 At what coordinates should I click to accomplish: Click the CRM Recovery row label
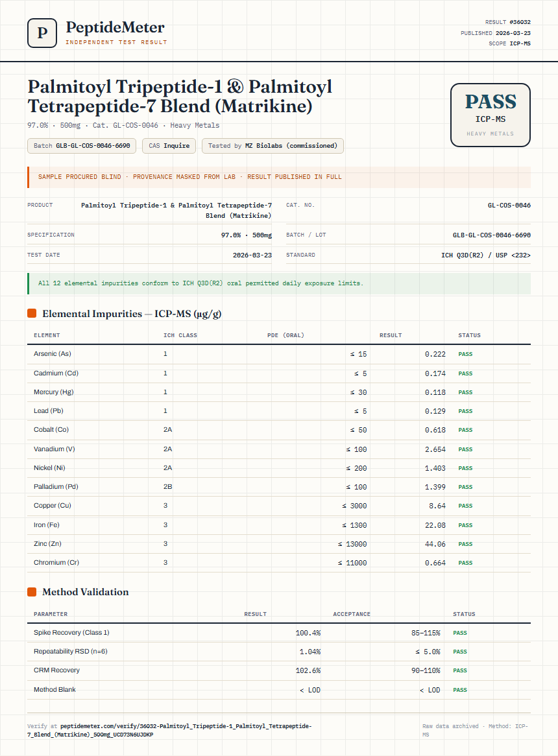[x=56, y=670]
